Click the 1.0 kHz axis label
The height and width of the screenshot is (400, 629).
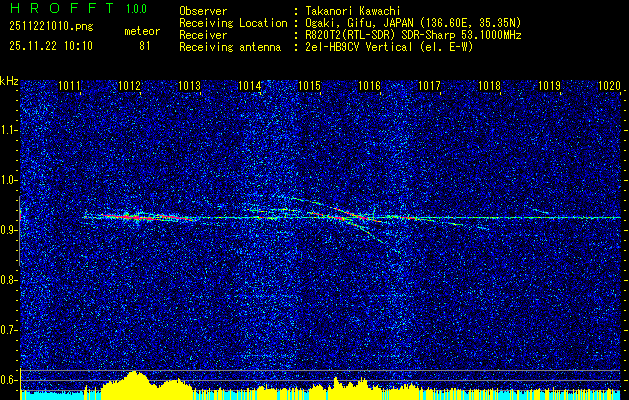[x=9, y=181]
